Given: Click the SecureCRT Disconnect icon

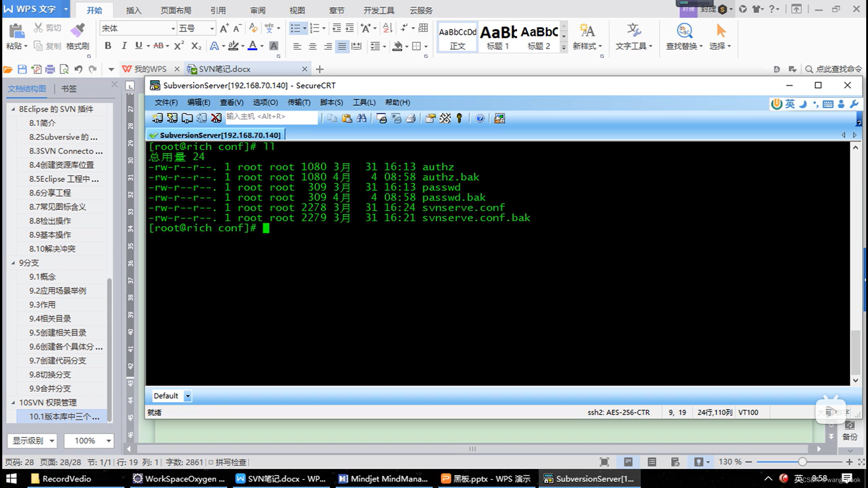Looking at the screenshot, I should (216, 118).
